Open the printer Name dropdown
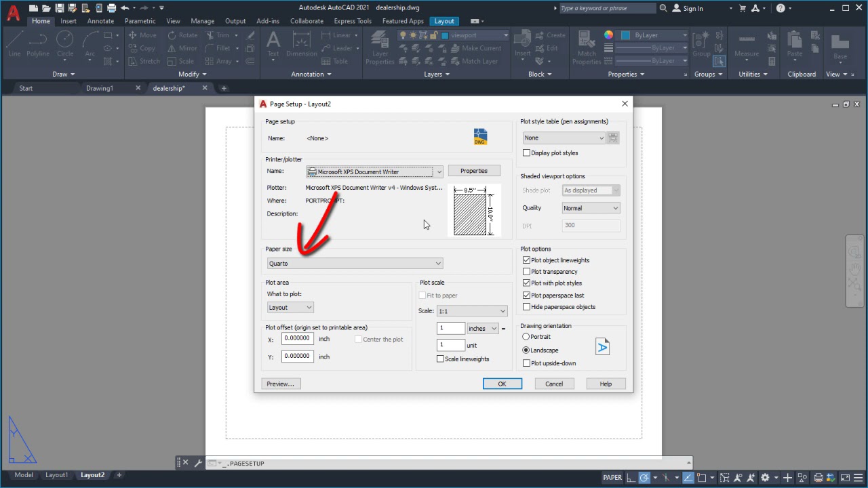The width and height of the screenshot is (868, 488). tap(375, 171)
